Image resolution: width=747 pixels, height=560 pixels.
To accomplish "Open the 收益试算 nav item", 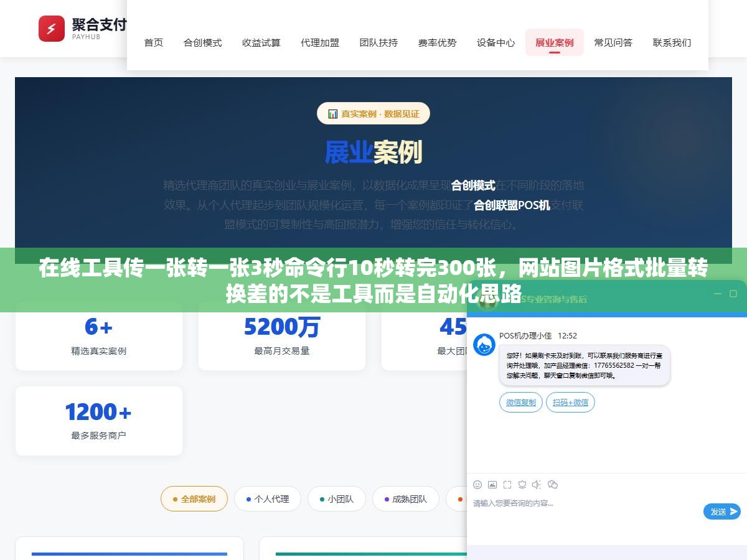I will click(x=261, y=42).
